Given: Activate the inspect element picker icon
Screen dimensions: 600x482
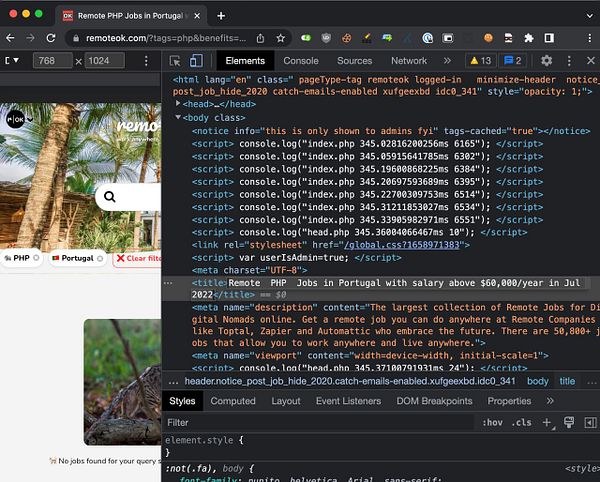Looking at the screenshot, I should 176,61.
